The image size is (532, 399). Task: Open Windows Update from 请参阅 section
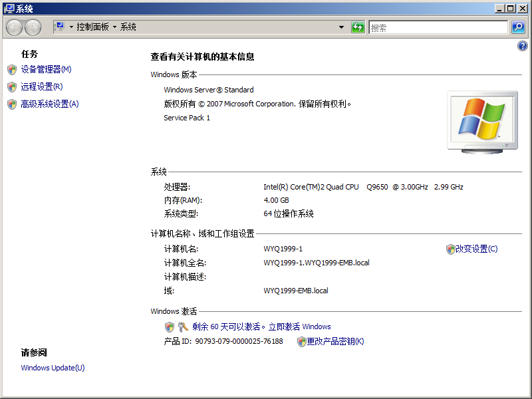coord(52,367)
